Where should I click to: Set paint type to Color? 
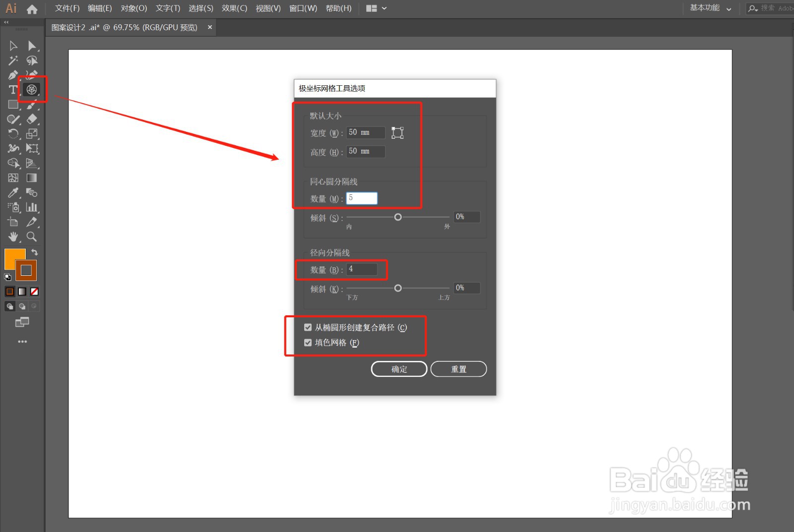click(x=10, y=292)
